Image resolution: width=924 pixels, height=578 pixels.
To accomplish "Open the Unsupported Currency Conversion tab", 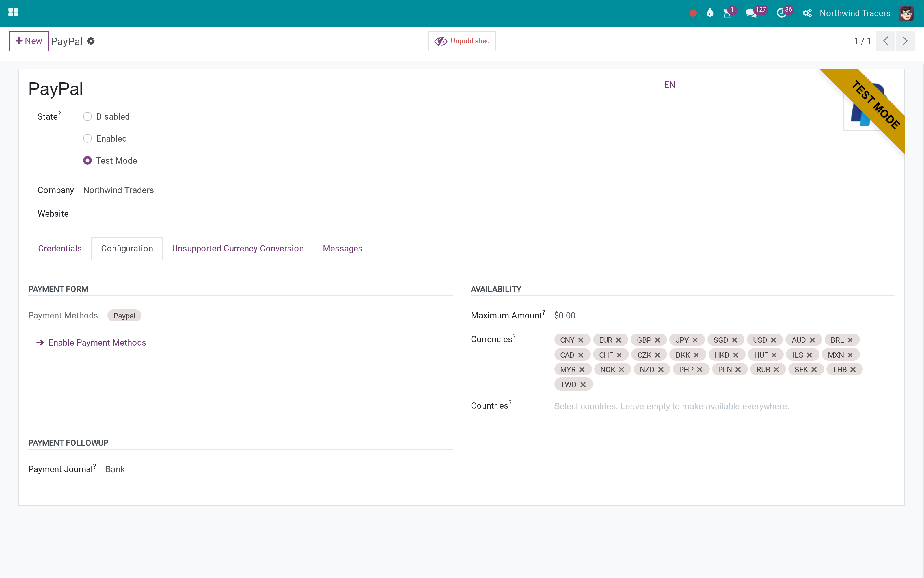I will 238,249.
